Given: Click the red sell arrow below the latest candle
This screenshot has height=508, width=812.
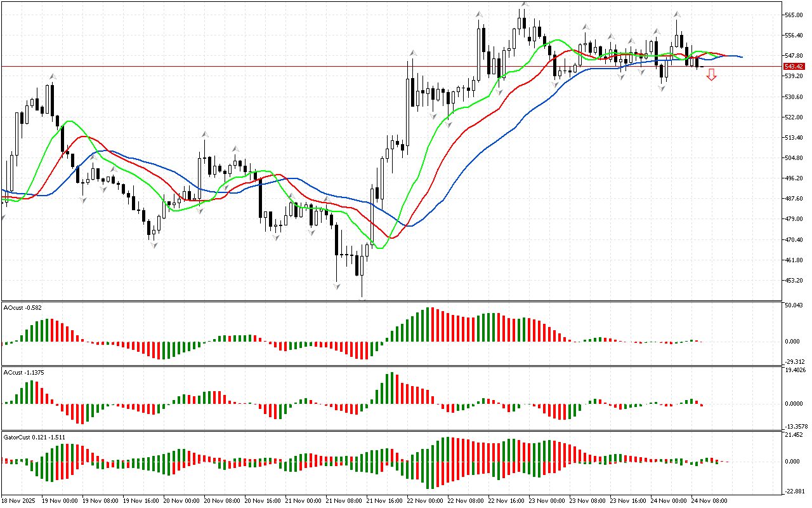Looking at the screenshot, I should click(712, 75).
